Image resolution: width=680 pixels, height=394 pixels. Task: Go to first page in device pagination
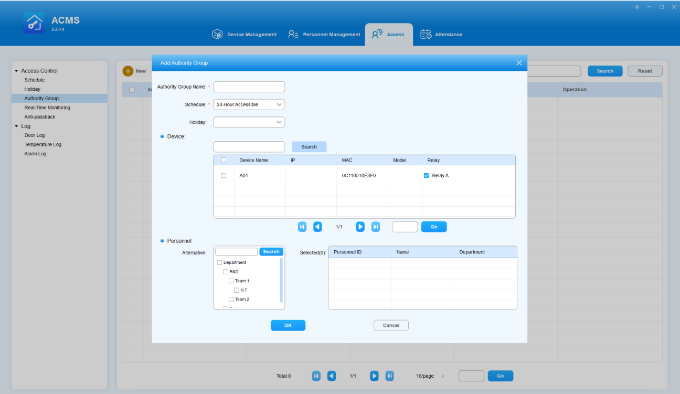[x=302, y=227]
